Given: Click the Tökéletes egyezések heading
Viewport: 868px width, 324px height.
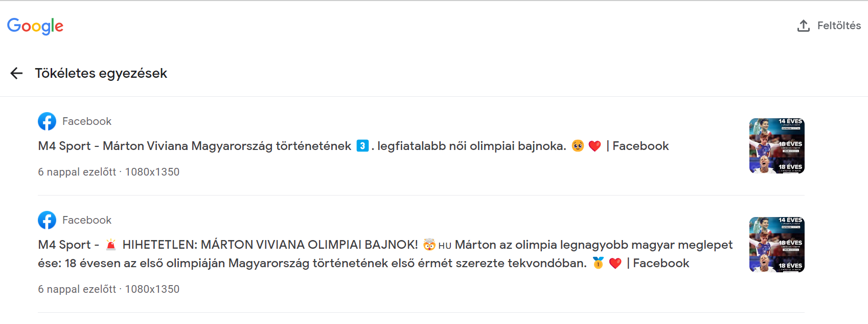Looking at the screenshot, I should click(101, 73).
